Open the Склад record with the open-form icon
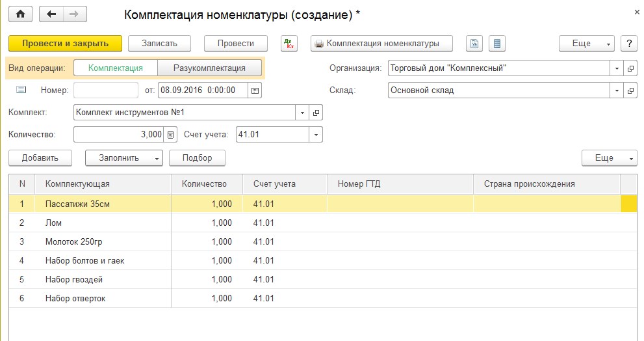 point(630,90)
